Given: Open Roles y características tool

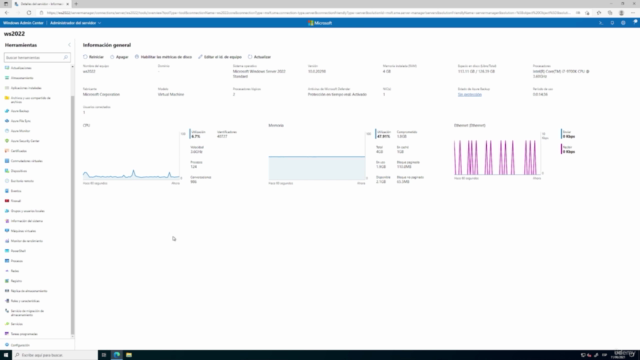Looking at the screenshot, I should (x=25, y=301).
